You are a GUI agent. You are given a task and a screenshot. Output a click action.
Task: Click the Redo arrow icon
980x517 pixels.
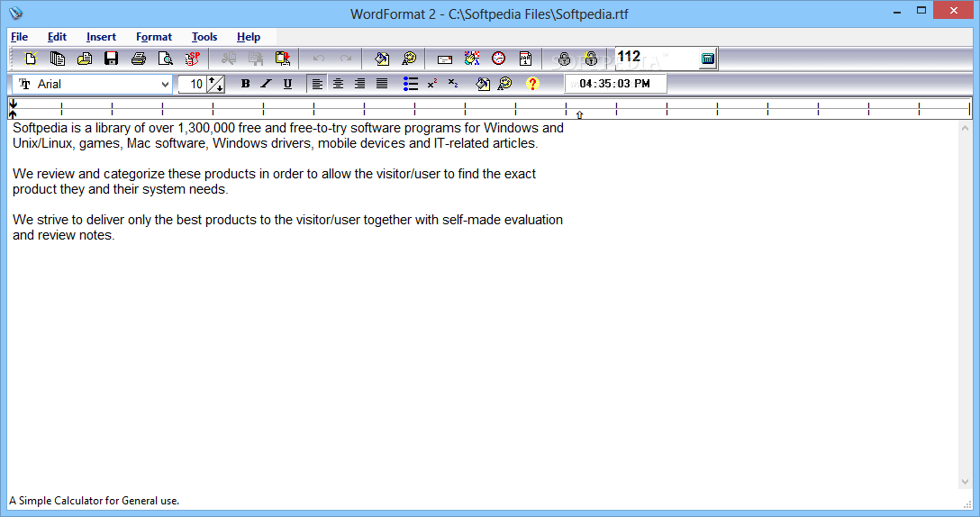(346, 59)
